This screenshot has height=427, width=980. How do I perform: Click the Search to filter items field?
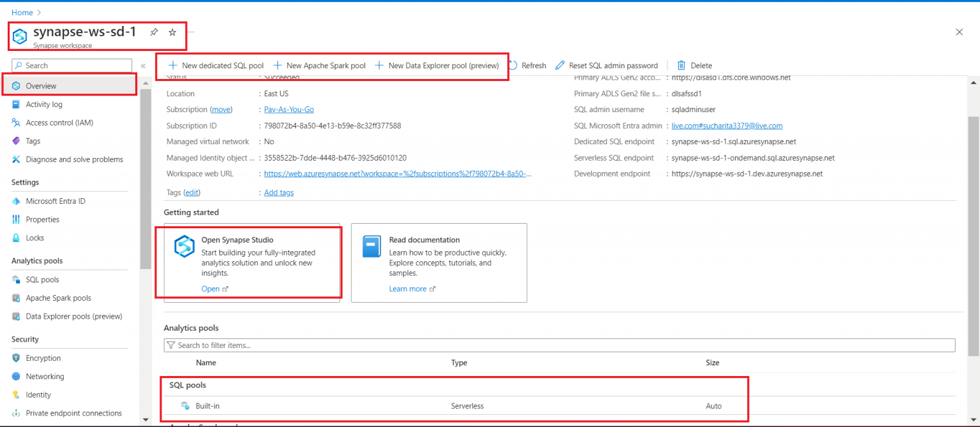coord(560,345)
